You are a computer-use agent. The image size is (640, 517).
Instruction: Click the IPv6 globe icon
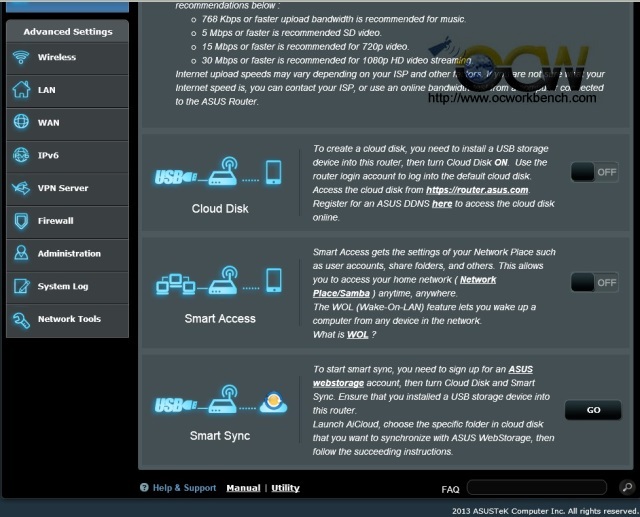21,155
